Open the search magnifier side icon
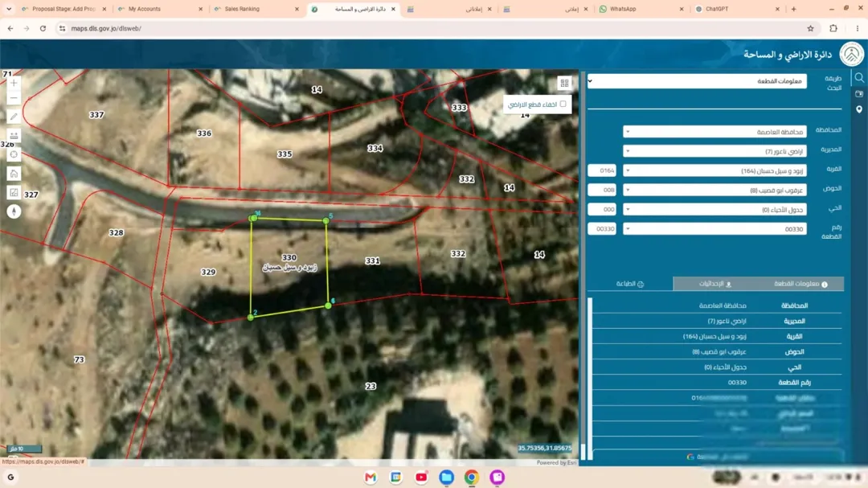Image resolution: width=868 pixels, height=488 pixels. click(x=859, y=78)
